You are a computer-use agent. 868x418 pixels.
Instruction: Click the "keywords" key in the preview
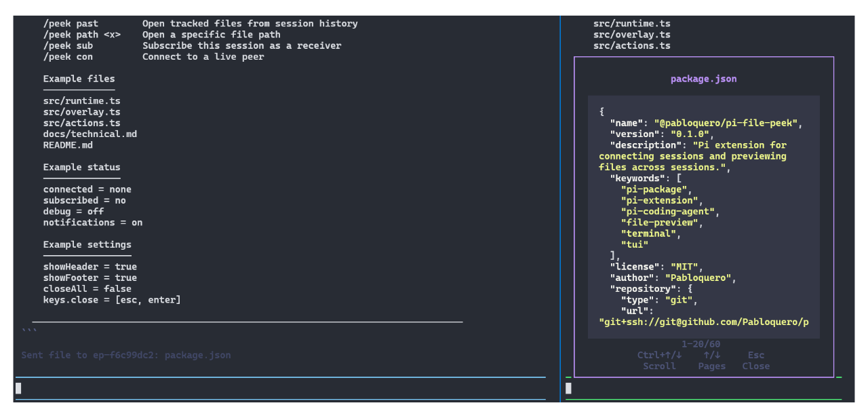tap(637, 178)
